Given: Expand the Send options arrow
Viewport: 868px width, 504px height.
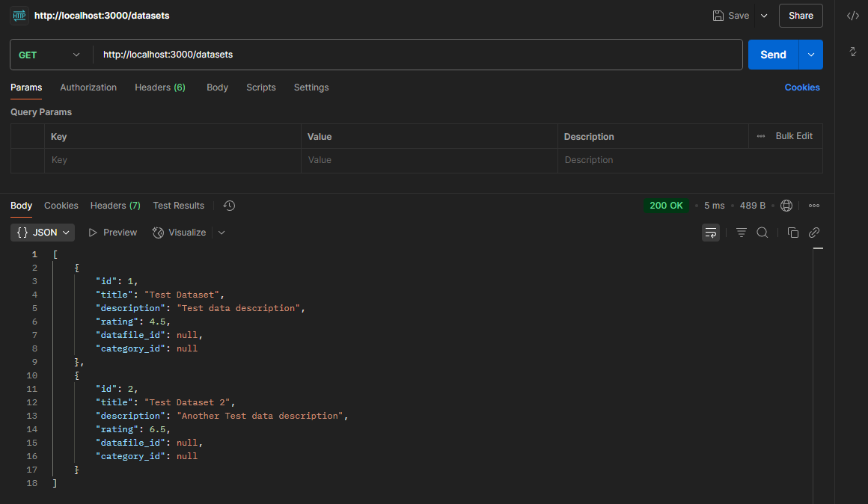Looking at the screenshot, I should click(811, 55).
